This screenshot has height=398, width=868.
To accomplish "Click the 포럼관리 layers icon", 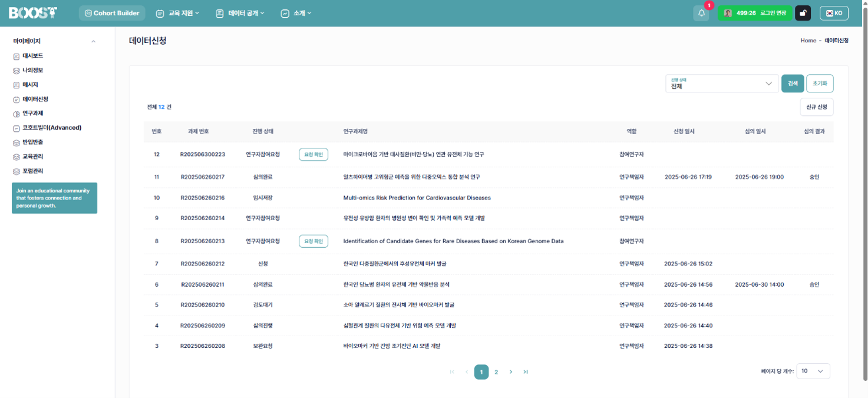I will [16, 171].
